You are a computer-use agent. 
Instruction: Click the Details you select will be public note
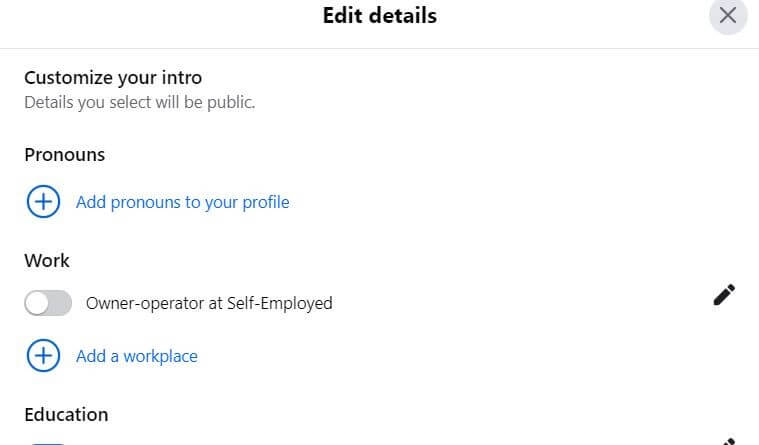point(139,102)
